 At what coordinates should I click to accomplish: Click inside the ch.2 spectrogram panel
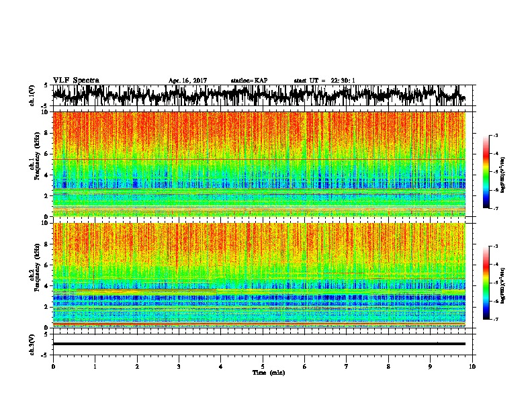point(259,275)
